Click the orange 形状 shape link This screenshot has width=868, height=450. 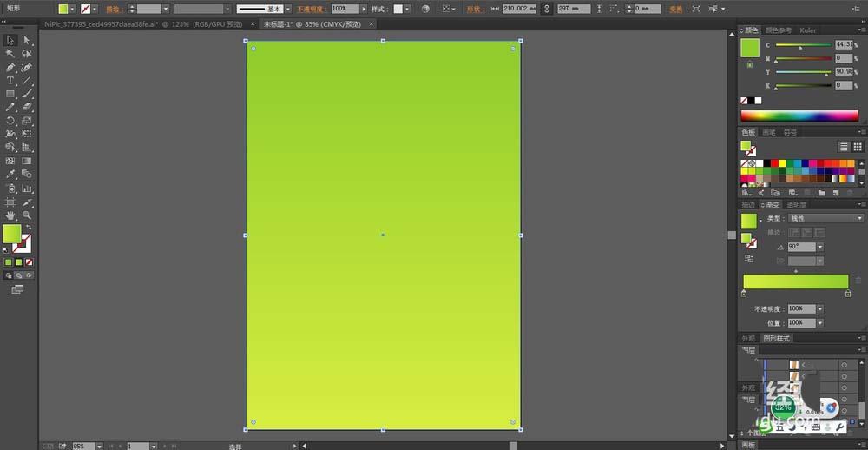pyautogui.click(x=475, y=10)
